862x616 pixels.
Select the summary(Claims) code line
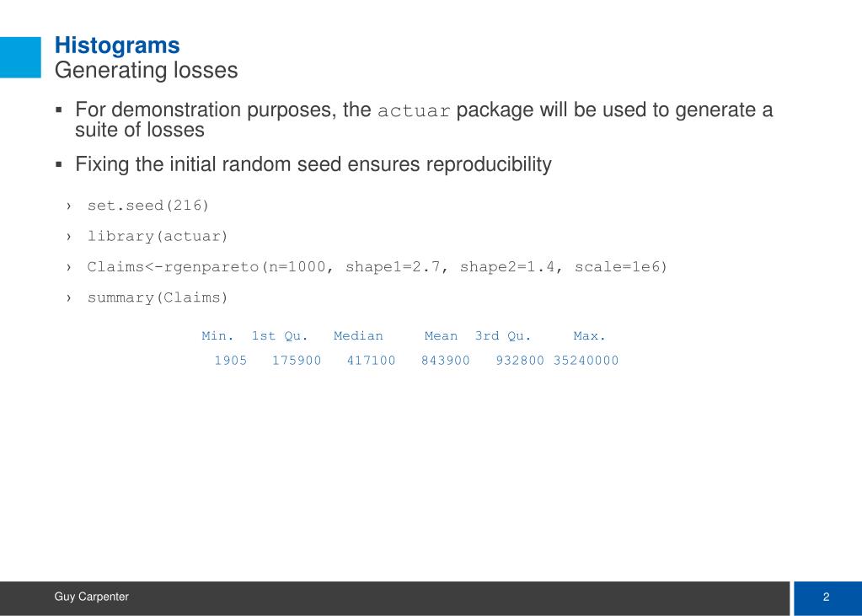[158, 298]
